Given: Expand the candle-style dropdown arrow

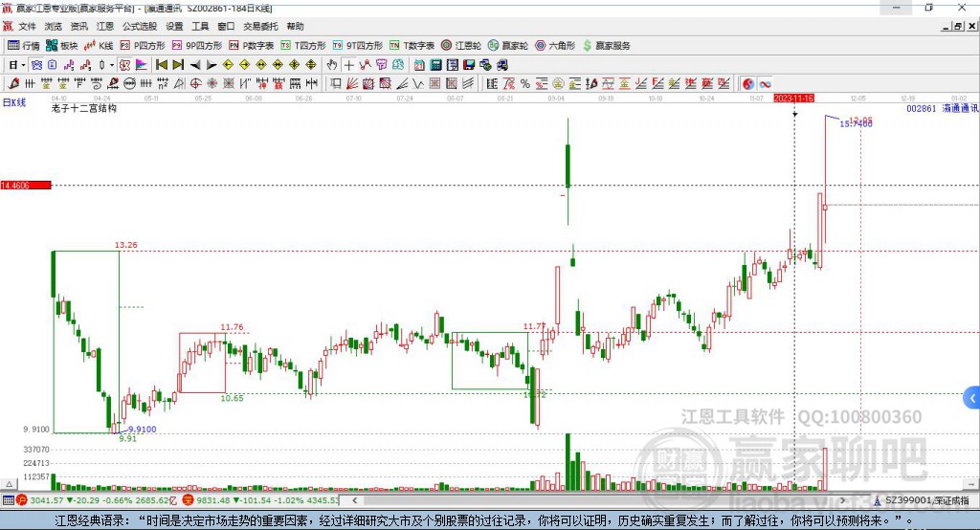Looking at the screenshot, I should coord(112,65).
